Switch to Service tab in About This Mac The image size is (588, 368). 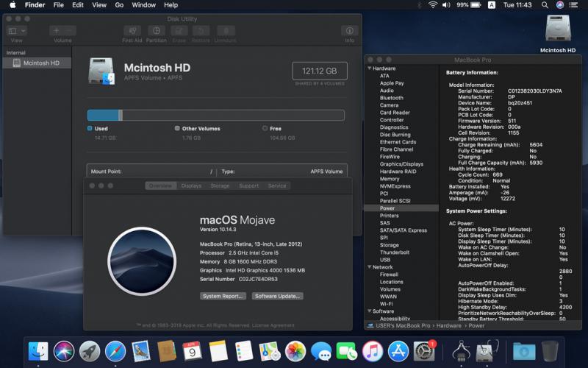coord(277,185)
